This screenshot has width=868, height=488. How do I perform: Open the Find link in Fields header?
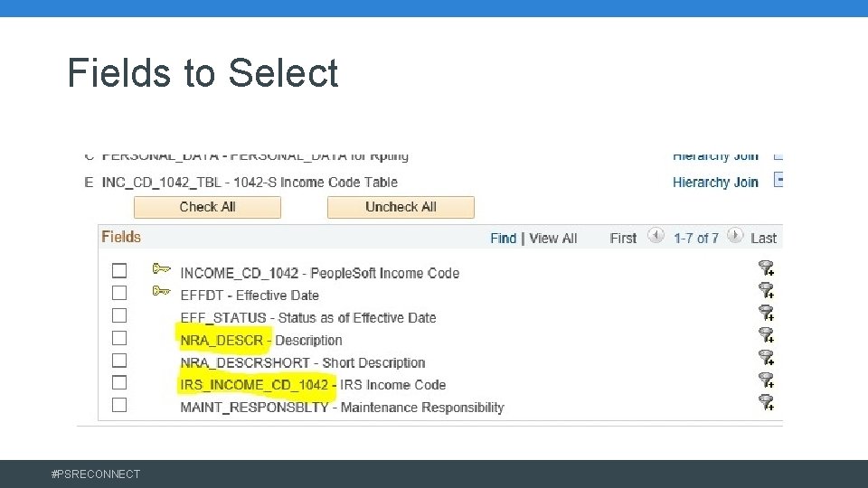503,239
